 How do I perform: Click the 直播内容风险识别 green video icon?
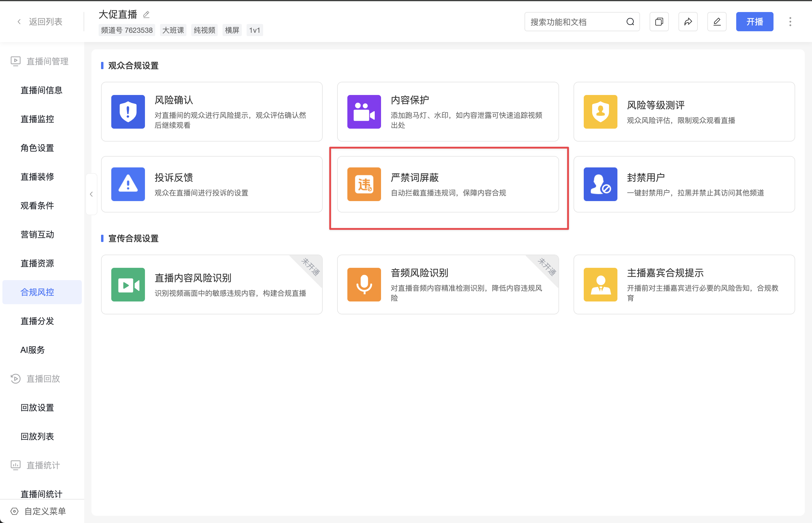(x=128, y=285)
